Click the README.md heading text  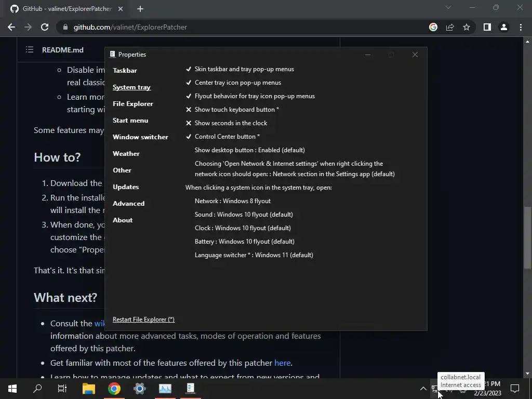(63, 50)
